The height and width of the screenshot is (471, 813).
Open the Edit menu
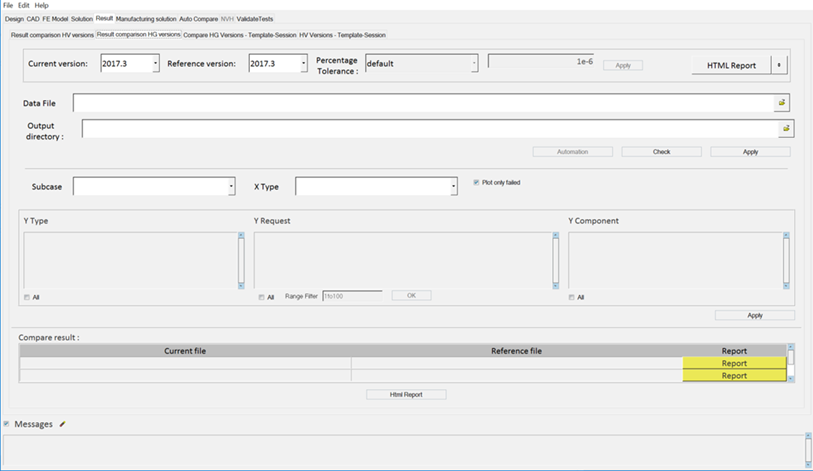coord(23,5)
